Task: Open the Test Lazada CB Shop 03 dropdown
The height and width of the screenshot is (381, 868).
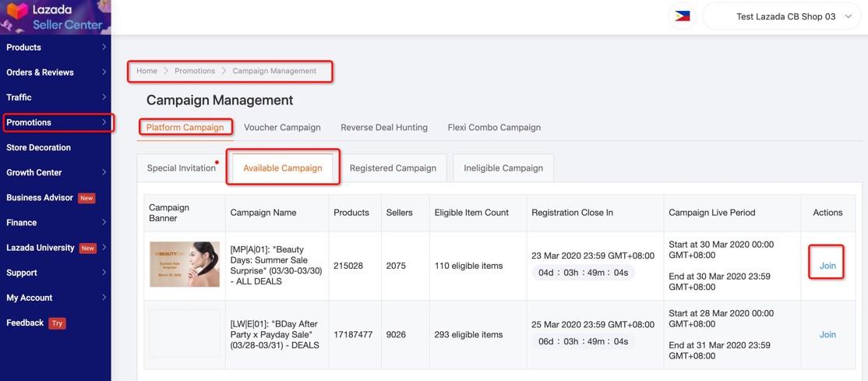Action: (785, 16)
